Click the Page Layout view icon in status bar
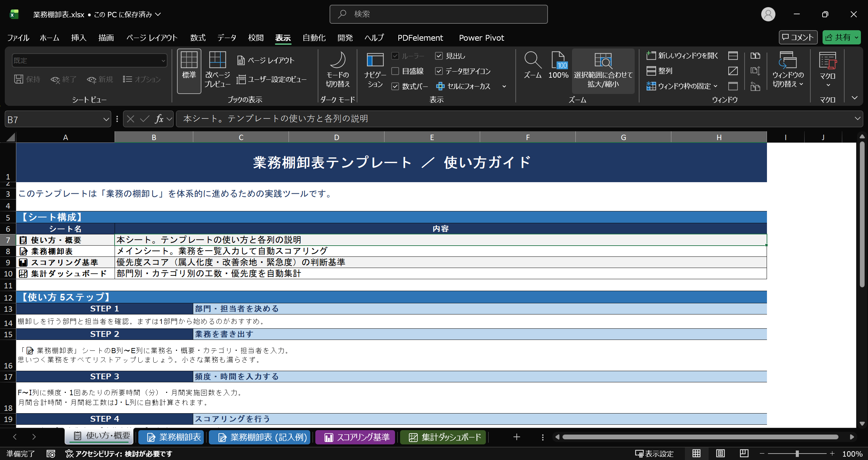868x460 pixels. (721, 454)
